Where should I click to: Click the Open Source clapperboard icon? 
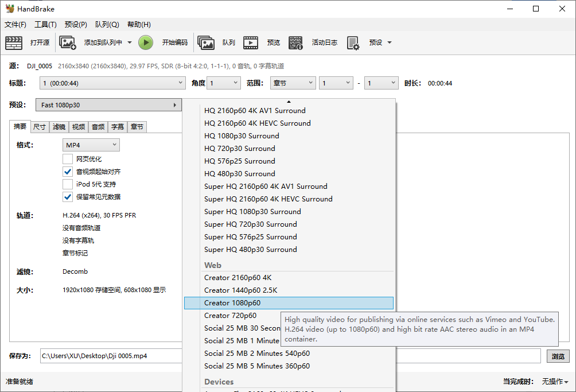14,42
